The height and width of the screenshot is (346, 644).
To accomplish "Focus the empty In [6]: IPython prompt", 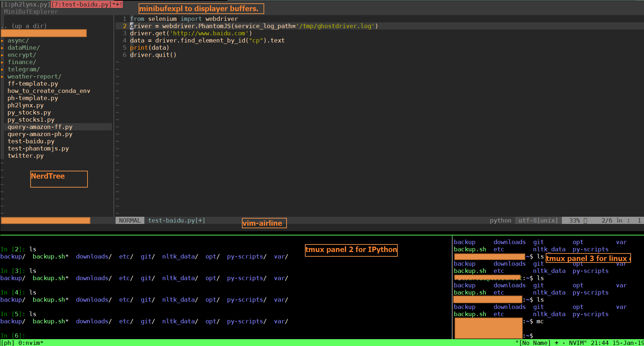I will pos(13,336).
